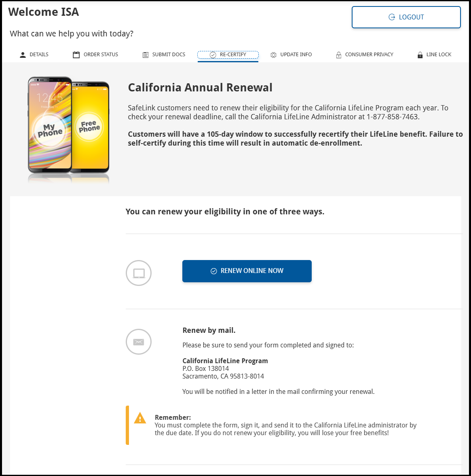Click the Renew by mail heading
The width and height of the screenshot is (471, 476).
pyautogui.click(x=209, y=330)
